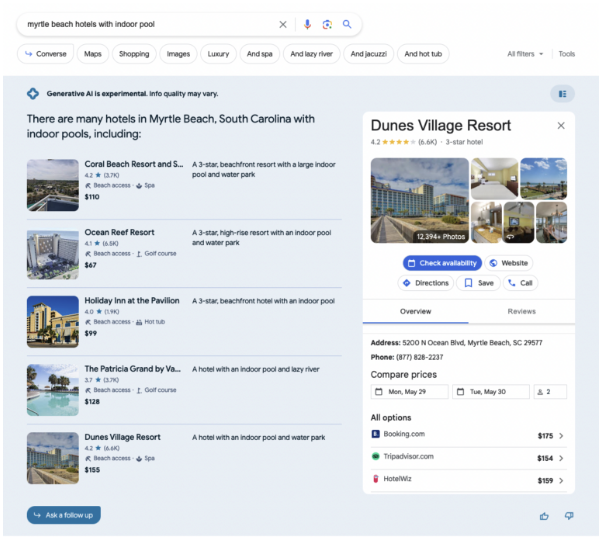Clear the search query with X icon
Screen dimensions: 599x537
[283, 24]
